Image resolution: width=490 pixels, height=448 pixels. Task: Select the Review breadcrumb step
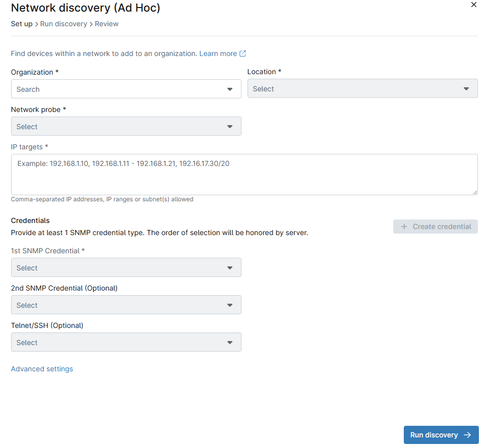click(106, 24)
